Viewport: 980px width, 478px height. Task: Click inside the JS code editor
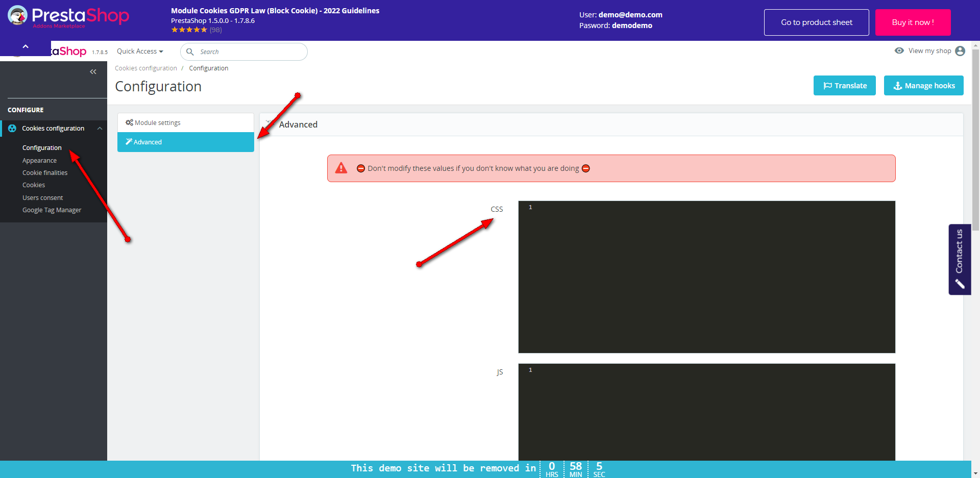[707, 412]
